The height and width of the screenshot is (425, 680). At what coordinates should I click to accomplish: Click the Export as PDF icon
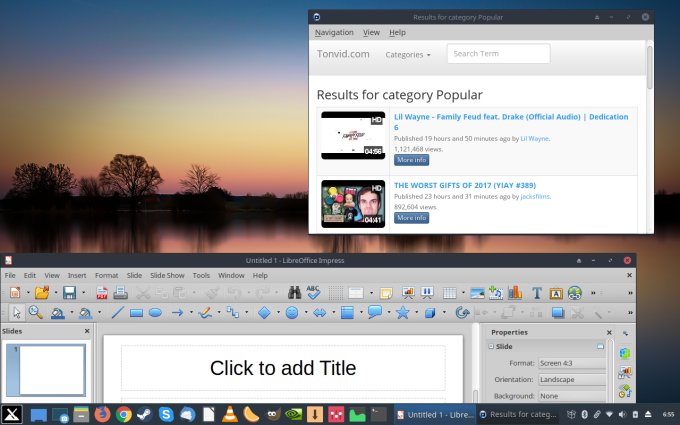point(102,293)
